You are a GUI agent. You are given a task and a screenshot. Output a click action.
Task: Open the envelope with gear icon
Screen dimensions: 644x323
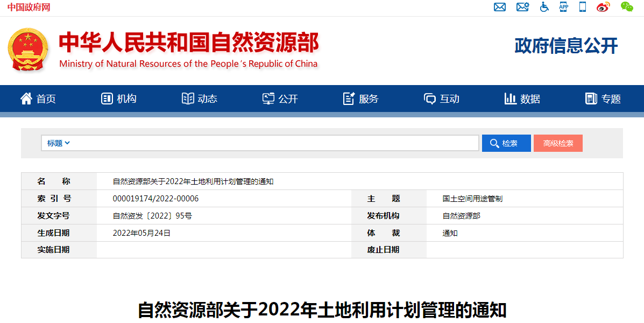[522, 7]
